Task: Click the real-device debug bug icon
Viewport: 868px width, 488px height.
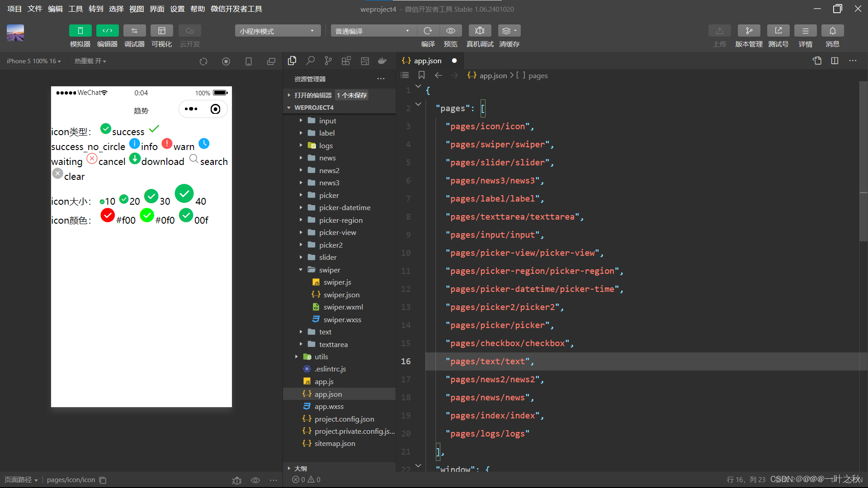Action: (x=480, y=31)
